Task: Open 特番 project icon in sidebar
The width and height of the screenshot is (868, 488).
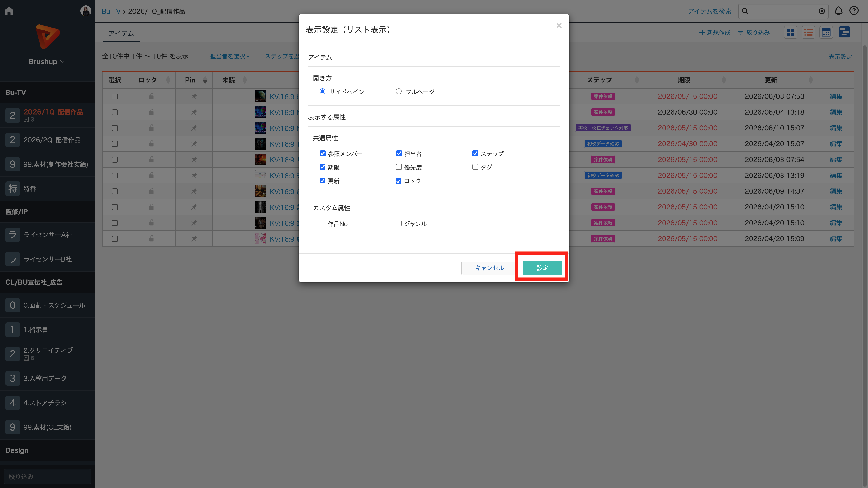Action: (x=12, y=189)
